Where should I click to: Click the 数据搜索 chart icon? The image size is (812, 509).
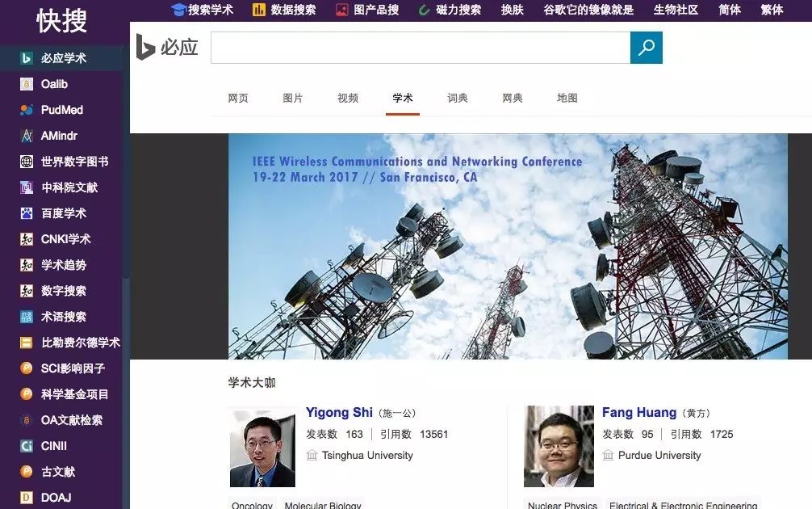[258, 11]
